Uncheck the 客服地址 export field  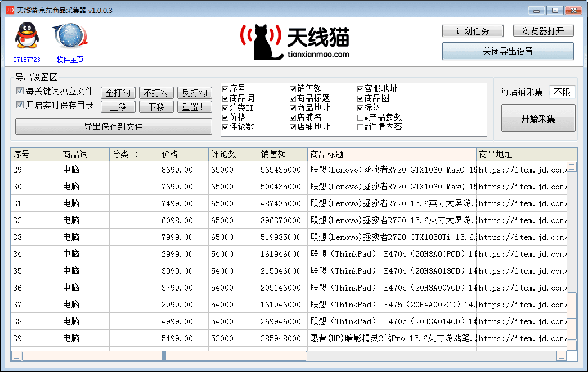point(360,89)
